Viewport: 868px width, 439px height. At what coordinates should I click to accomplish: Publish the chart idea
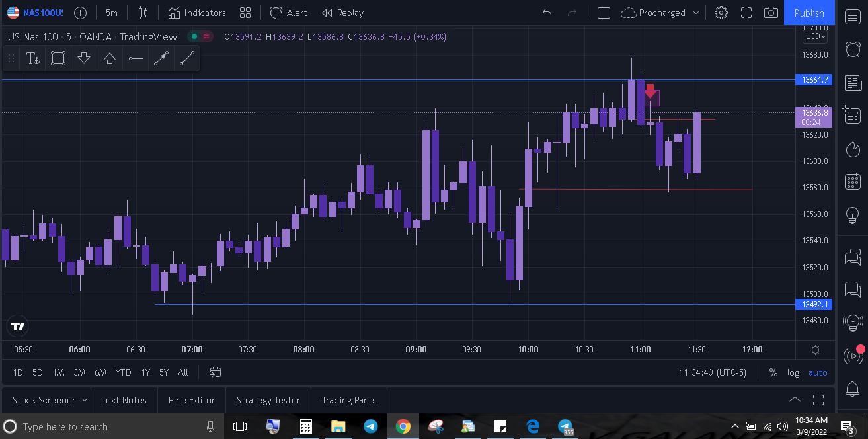click(x=809, y=13)
